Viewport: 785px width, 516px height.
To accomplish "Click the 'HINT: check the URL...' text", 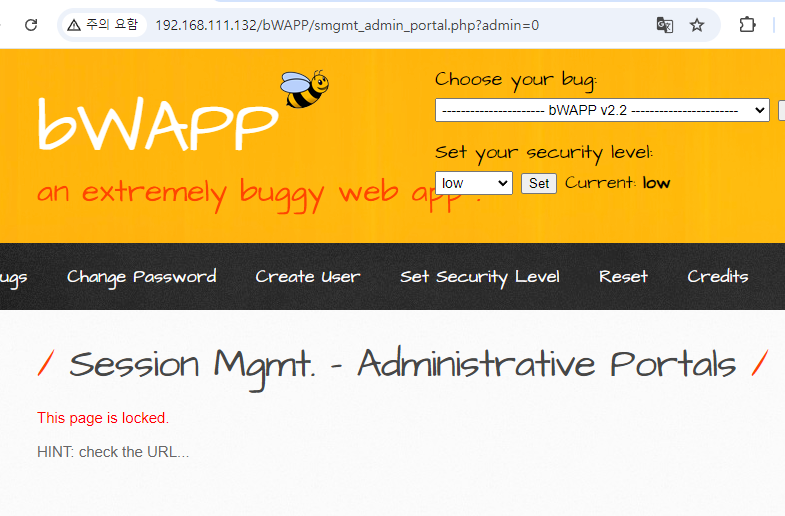I will coord(113,452).
